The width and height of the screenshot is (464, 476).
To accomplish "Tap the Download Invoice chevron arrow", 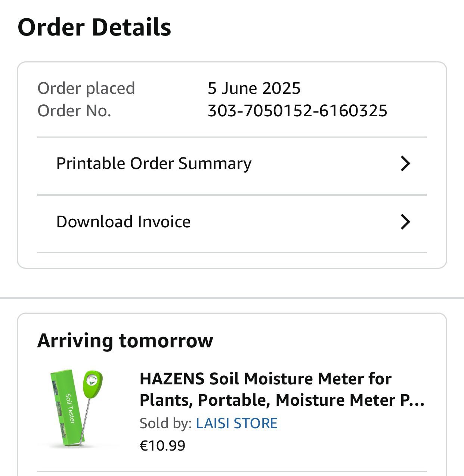I will click(405, 222).
